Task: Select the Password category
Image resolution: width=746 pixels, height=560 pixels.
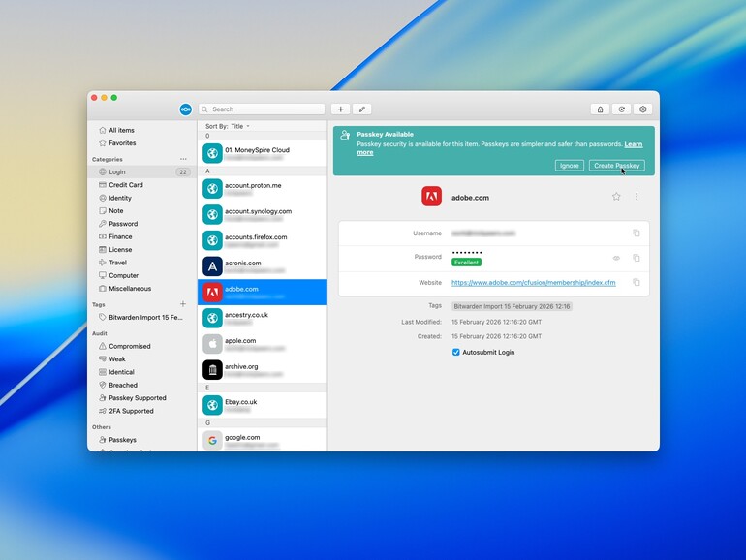Action: [x=141, y=224]
